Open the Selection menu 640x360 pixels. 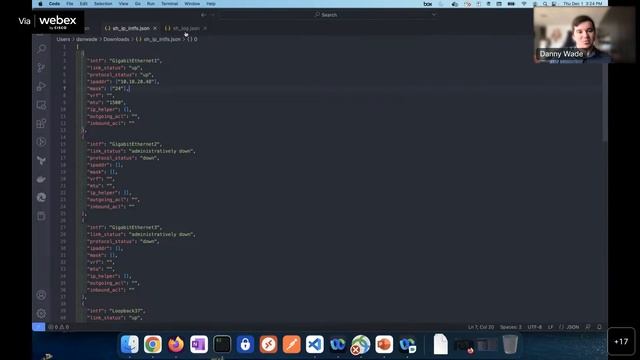pos(103,4)
